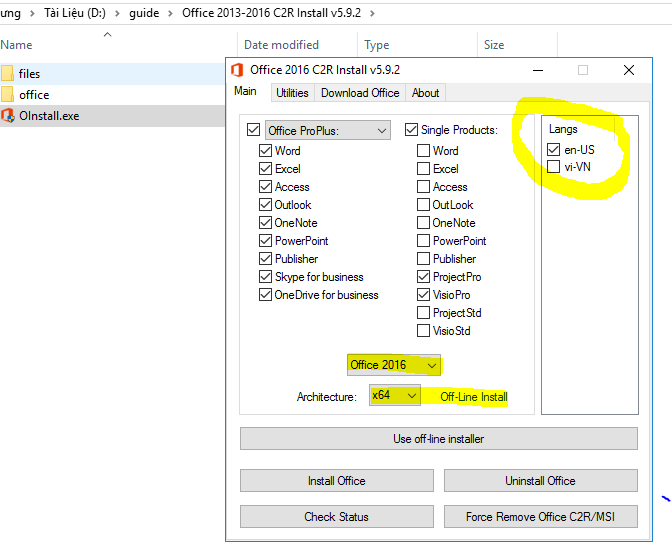Go to Tài Liệu (D:) in breadcrumb

[75, 13]
